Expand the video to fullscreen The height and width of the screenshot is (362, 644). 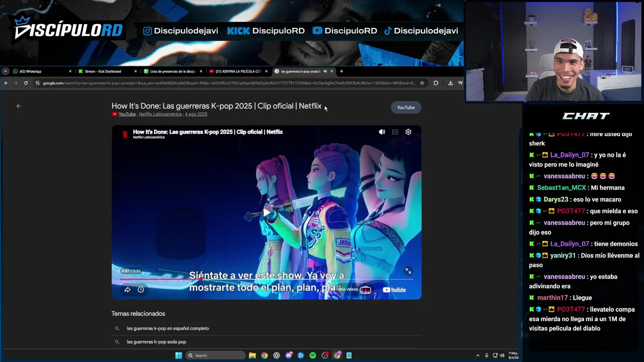(x=408, y=271)
